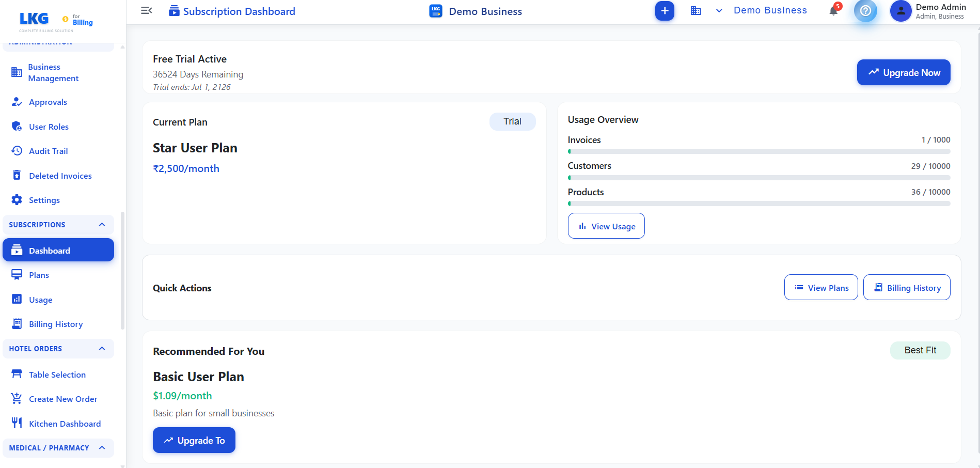Screen dimensions: 980x468
Task: Click the Plans sidebar icon
Action: [17, 275]
